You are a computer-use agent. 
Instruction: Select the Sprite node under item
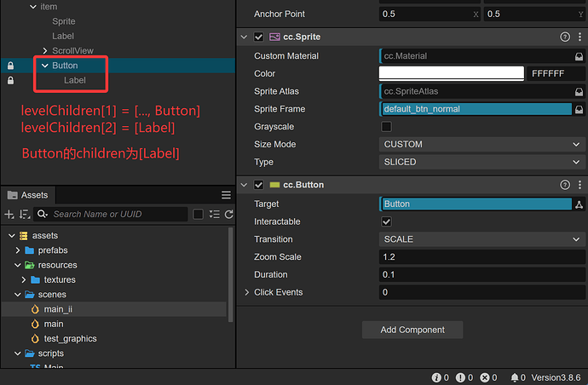coord(64,21)
